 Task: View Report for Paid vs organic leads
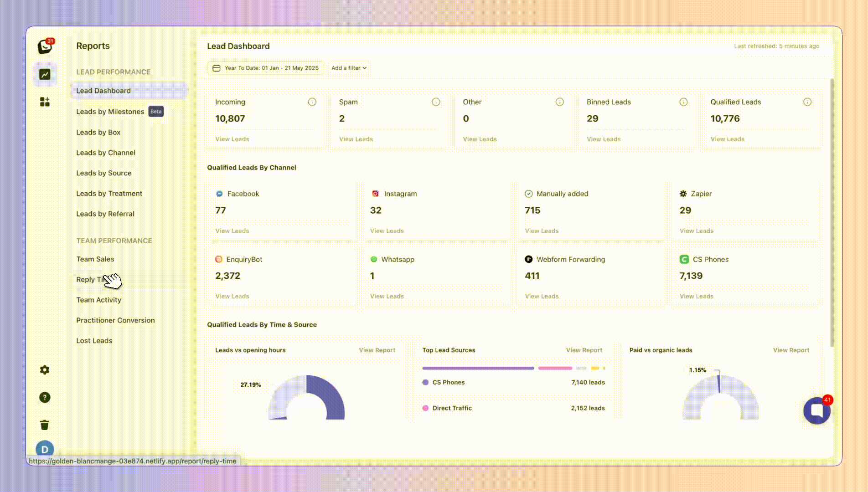[x=791, y=350]
